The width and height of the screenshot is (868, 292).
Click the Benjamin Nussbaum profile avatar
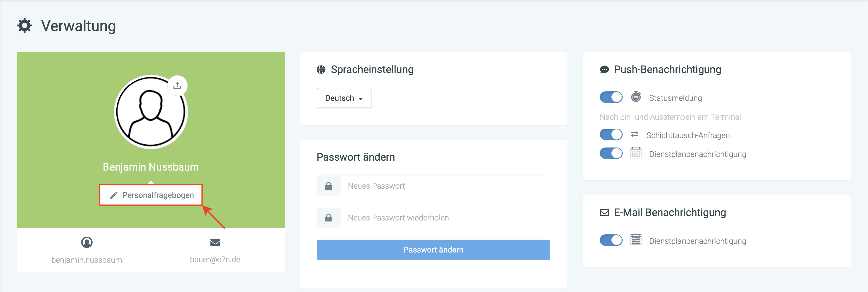(151, 112)
